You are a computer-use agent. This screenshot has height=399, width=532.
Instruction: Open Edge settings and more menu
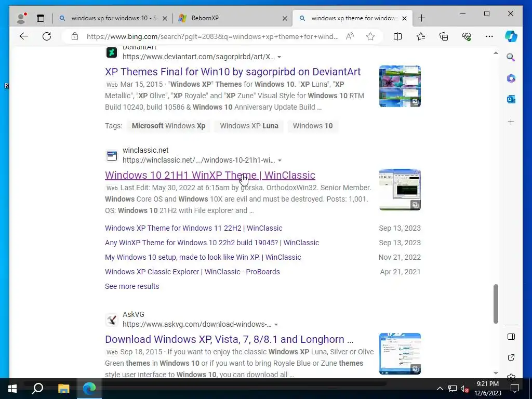[x=489, y=36]
